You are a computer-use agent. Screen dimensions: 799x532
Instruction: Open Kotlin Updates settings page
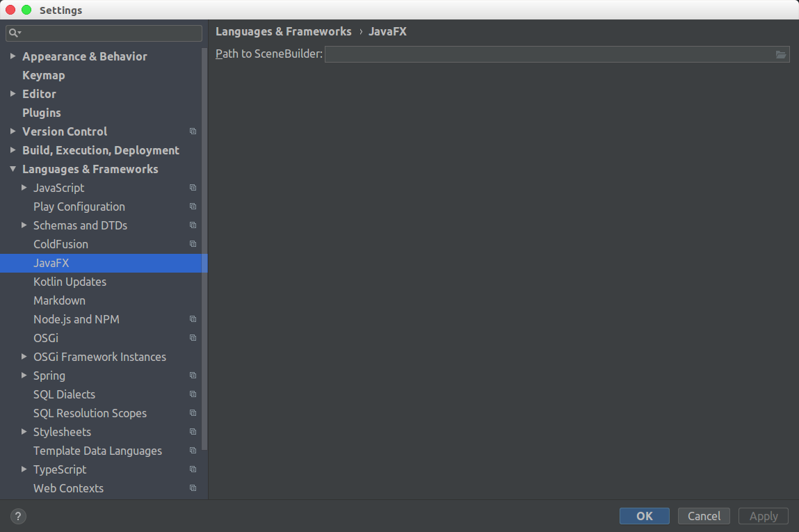click(70, 282)
